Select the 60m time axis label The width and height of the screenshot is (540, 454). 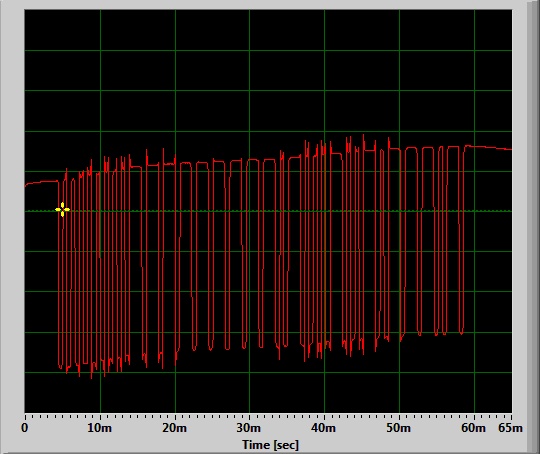coord(474,428)
